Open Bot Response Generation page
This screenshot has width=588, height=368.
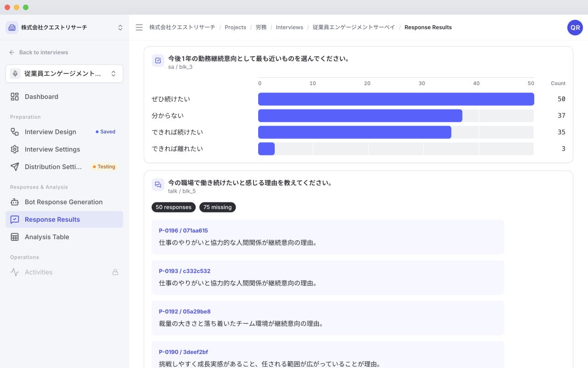pyautogui.click(x=64, y=202)
